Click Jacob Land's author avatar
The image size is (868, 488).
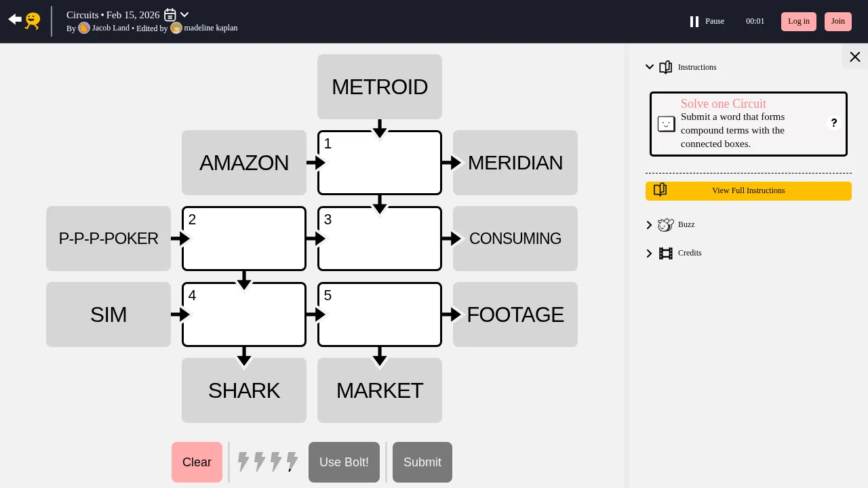click(84, 28)
